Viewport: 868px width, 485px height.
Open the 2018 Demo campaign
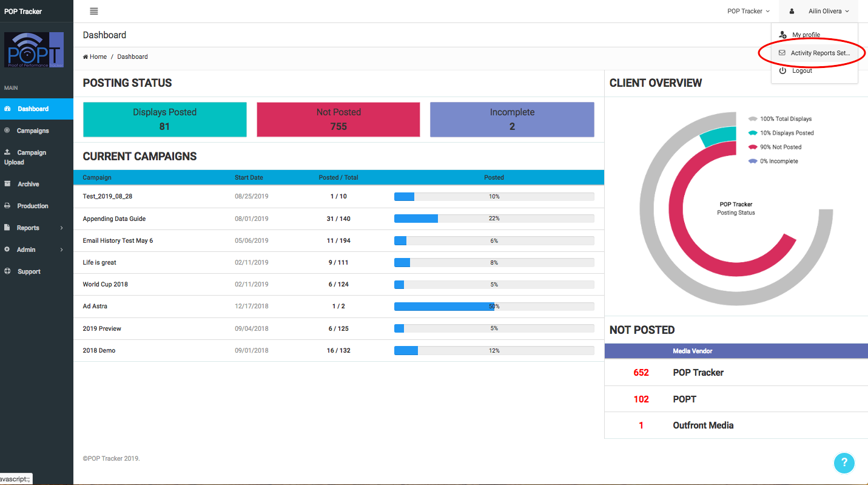coord(99,350)
